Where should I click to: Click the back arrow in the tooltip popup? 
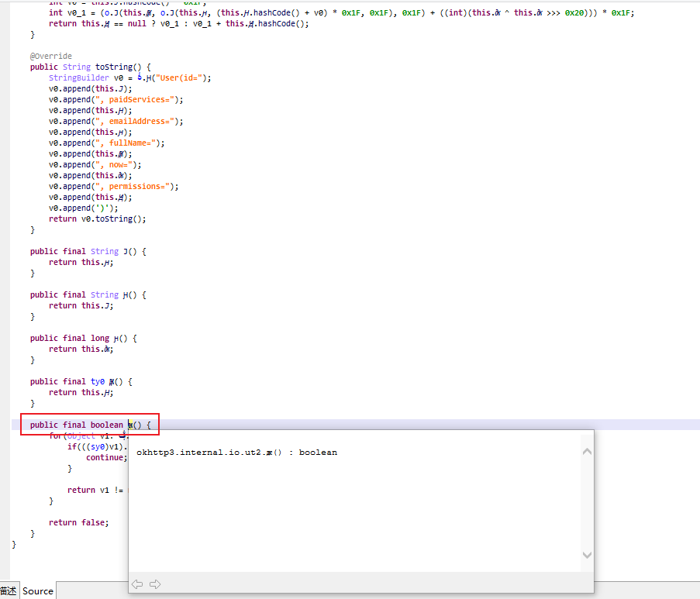tap(137, 584)
